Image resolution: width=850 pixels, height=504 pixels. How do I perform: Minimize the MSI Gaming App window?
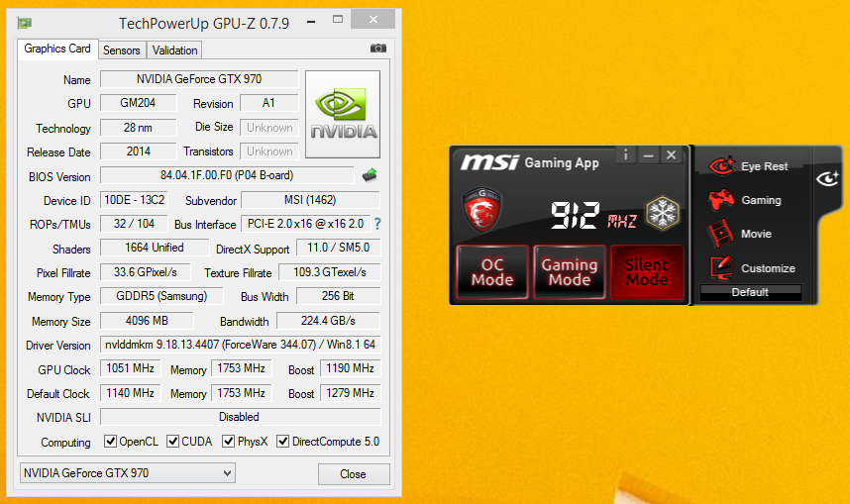tap(648, 155)
